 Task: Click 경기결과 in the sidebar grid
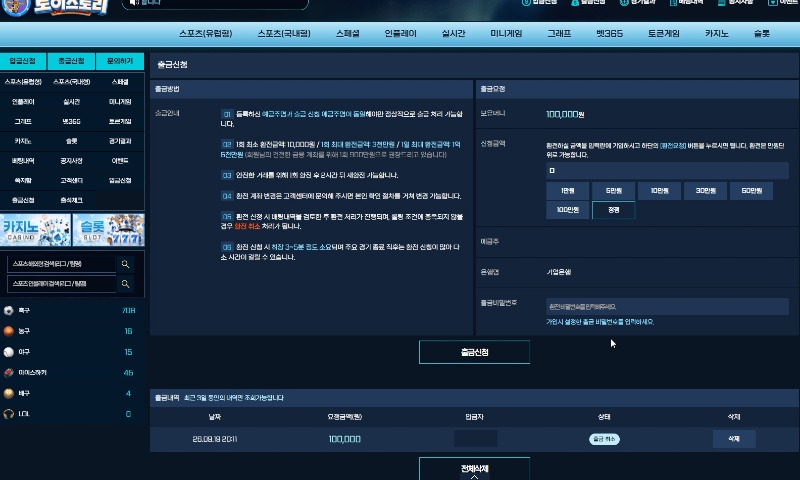pyautogui.click(x=120, y=141)
